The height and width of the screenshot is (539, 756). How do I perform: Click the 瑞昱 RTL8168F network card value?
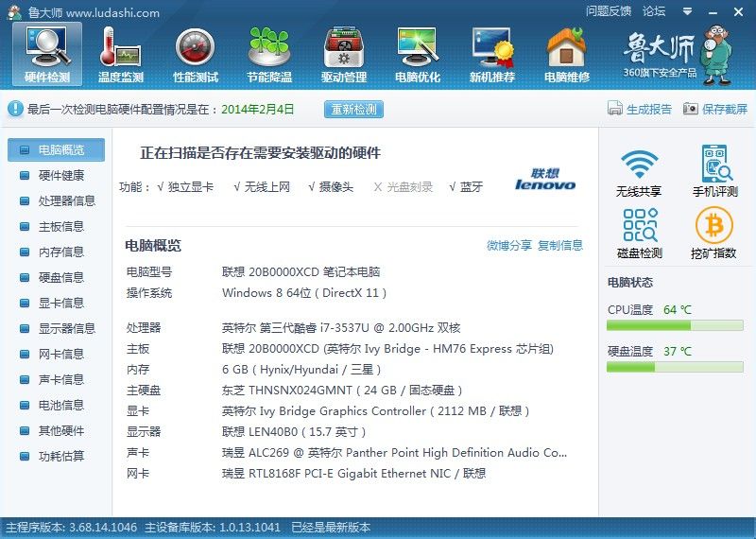tap(353, 474)
